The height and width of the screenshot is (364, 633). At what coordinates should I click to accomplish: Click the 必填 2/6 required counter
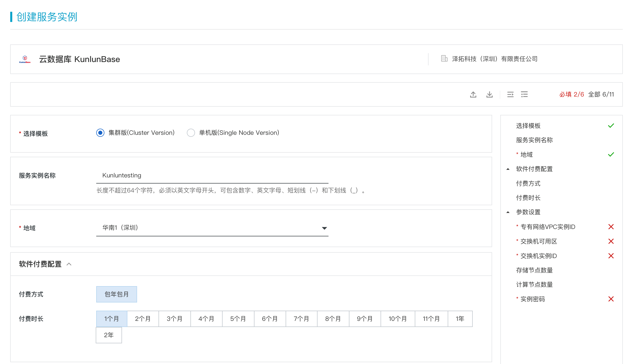pos(572,94)
